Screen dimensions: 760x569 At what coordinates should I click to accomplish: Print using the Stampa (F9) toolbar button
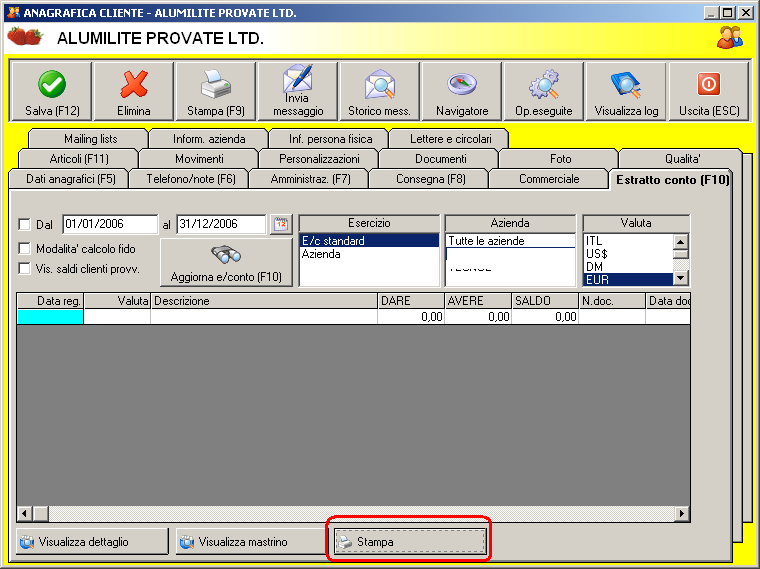pyautogui.click(x=215, y=91)
